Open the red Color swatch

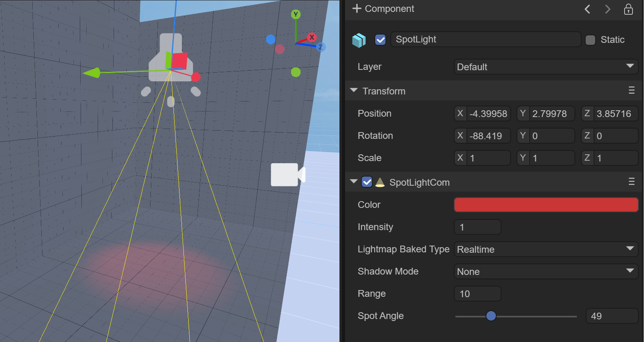(546, 205)
